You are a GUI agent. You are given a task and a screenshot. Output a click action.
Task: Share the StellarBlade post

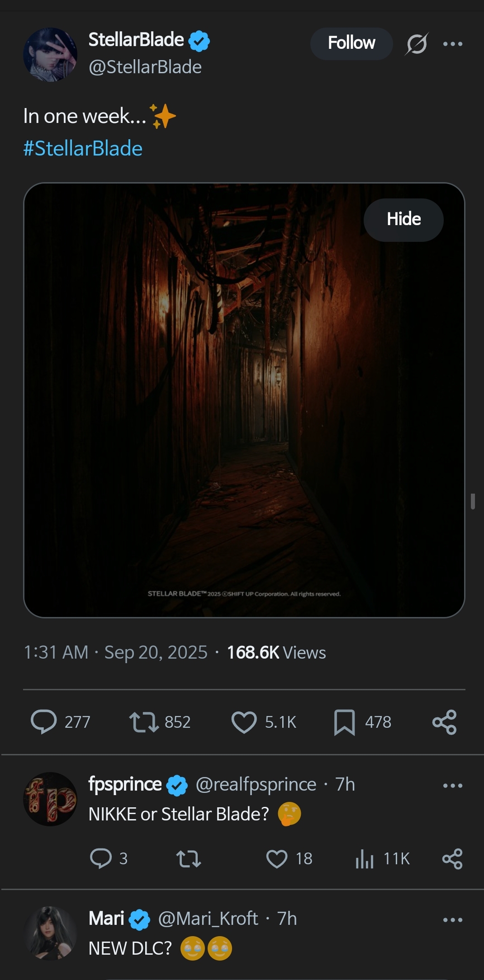coord(444,722)
